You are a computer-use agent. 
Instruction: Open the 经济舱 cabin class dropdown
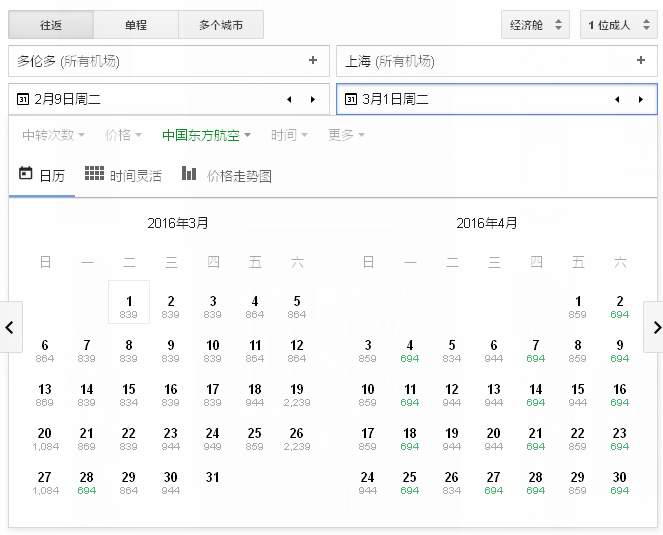535,24
